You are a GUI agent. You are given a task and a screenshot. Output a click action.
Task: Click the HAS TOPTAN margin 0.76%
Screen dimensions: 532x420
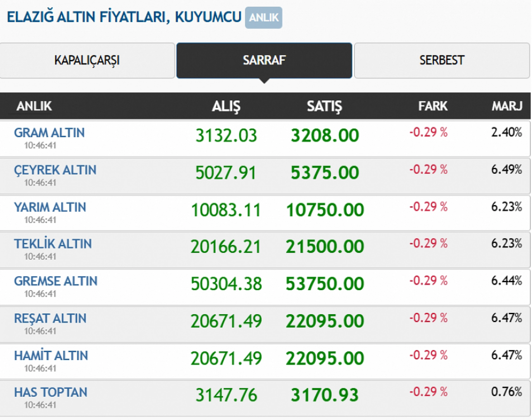click(x=506, y=392)
